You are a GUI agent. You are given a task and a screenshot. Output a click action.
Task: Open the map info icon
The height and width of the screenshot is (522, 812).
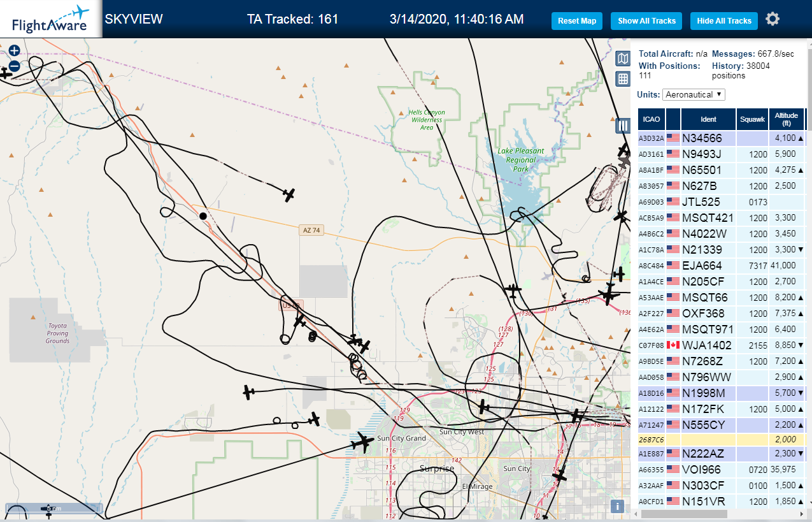pyautogui.click(x=616, y=507)
